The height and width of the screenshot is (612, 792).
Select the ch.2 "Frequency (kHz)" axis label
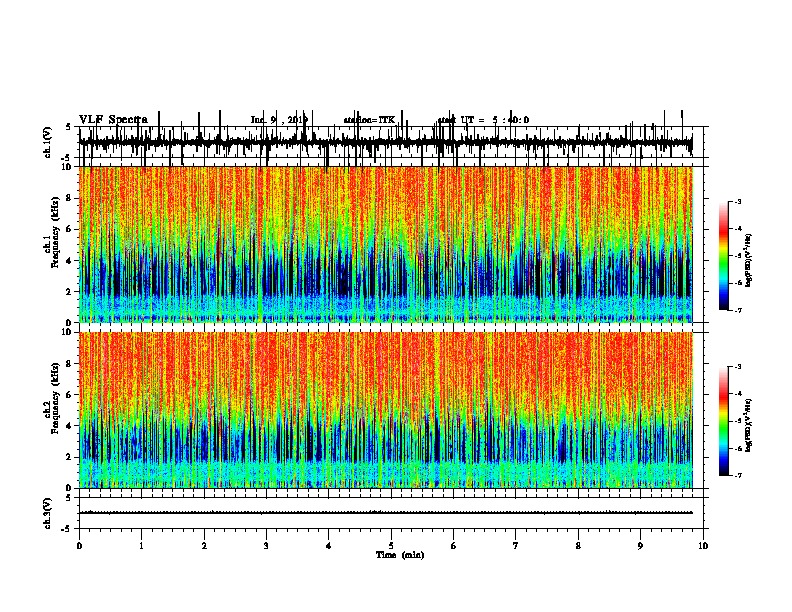pos(55,397)
